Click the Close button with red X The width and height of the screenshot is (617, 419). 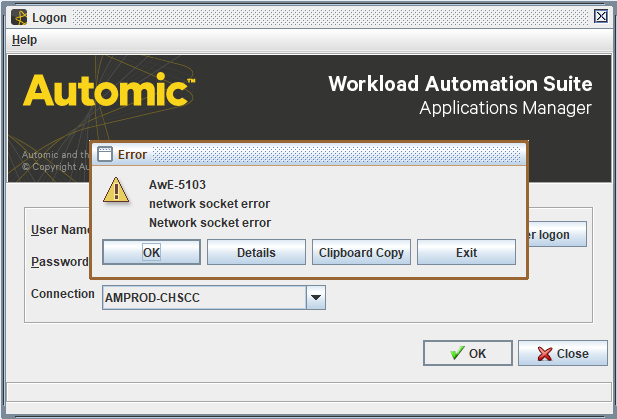pyautogui.click(x=563, y=353)
